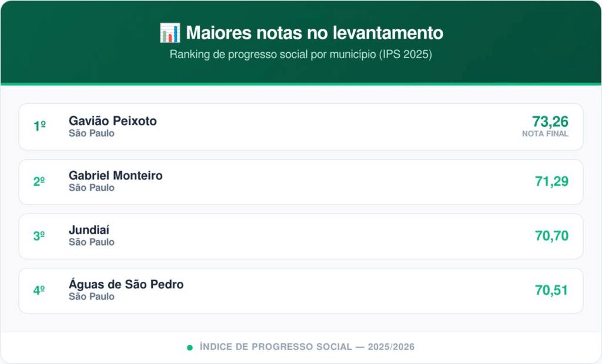The image size is (602, 364).
Task: Click the subtitle mentioning IPS 2025
Action: point(300,55)
